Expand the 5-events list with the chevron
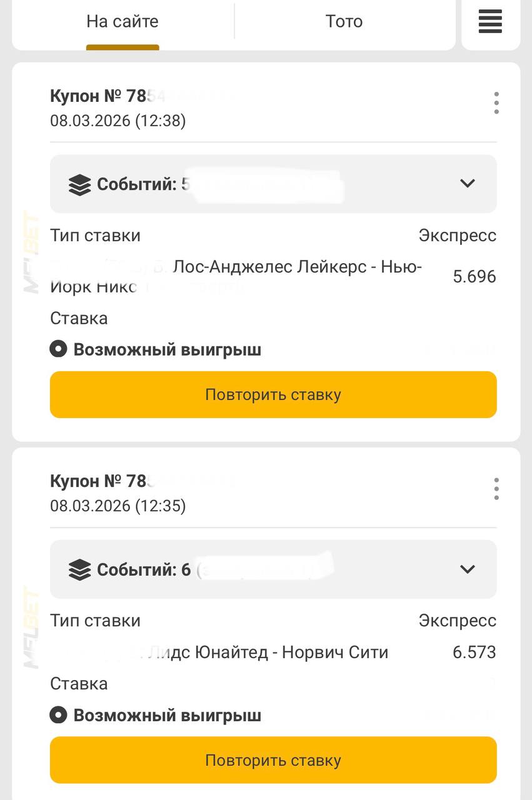The width and height of the screenshot is (532, 800). 467,184
